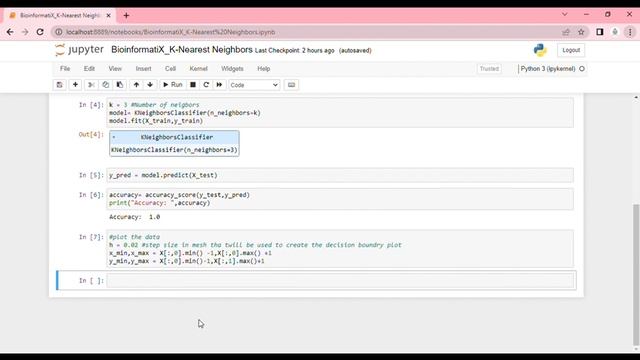Open the File menu

(65, 69)
